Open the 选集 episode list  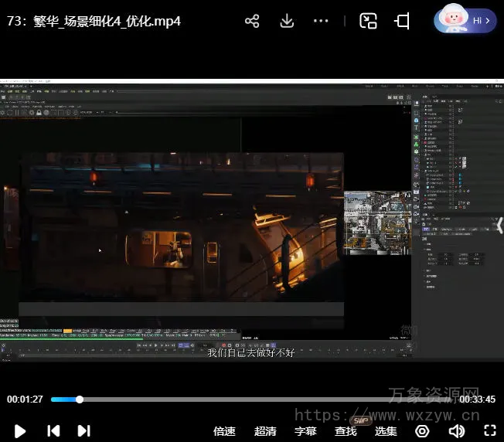click(386, 431)
